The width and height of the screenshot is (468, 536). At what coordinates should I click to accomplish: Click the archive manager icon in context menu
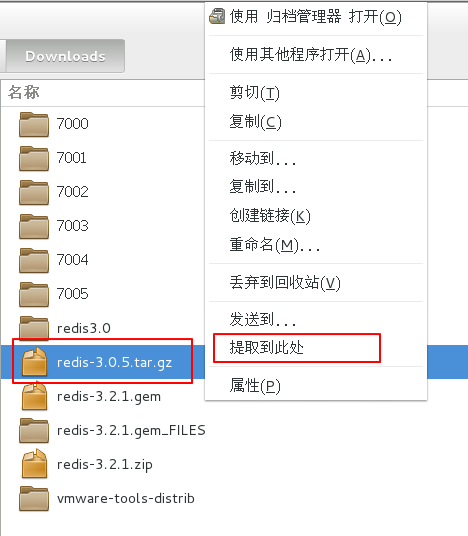point(217,16)
